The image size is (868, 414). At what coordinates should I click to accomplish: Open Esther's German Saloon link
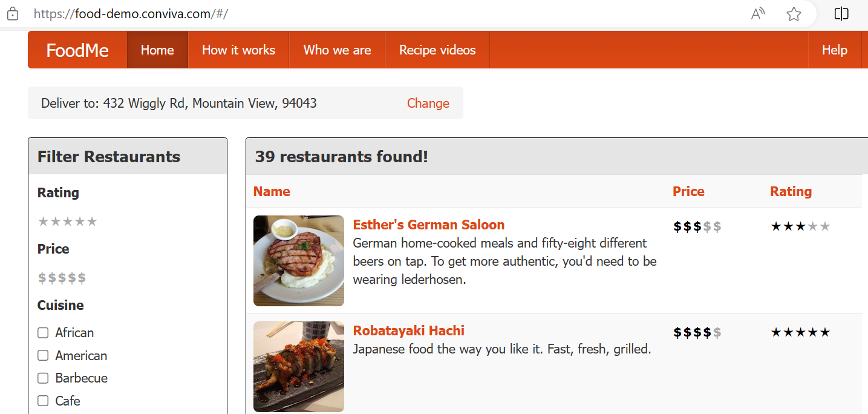429,225
